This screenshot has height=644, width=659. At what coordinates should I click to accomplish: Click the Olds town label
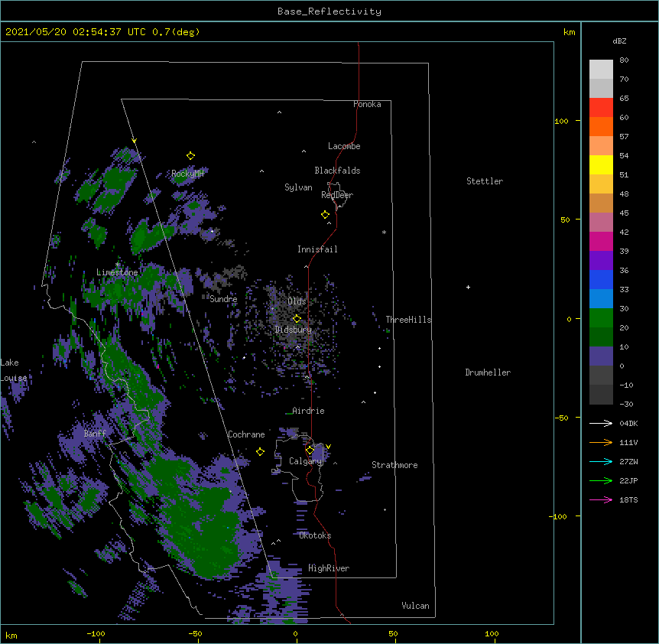(297, 301)
